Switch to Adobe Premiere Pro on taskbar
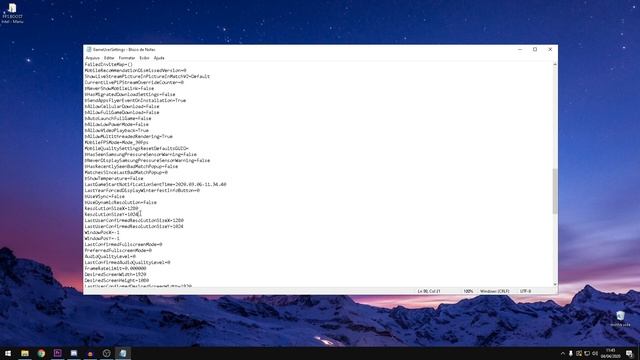The width and height of the screenshot is (640, 360). click(x=58, y=353)
